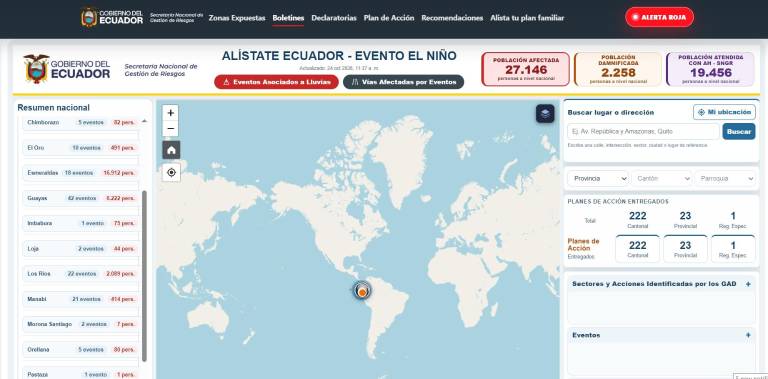Open the Cantón dropdown
Screen dimensions: 768x379
tap(662, 179)
